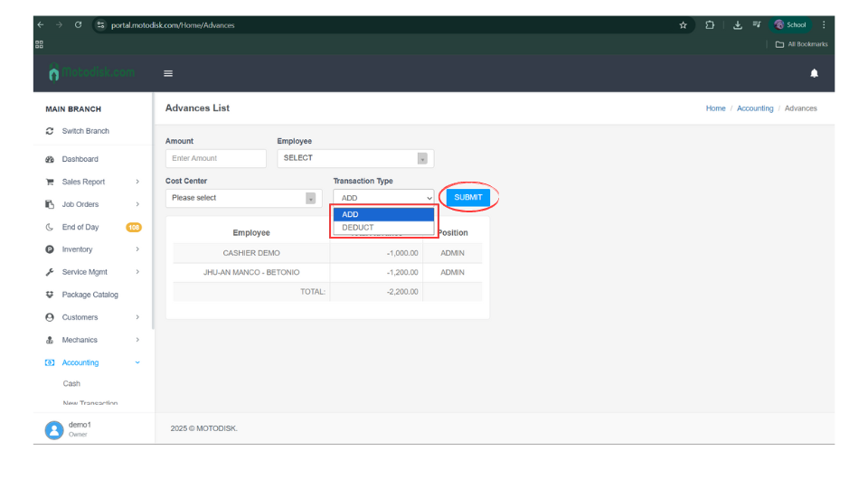This screenshot has height=488, width=868.
Task: Go to Home breadcrumb link
Action: click(x=715, y=108)
